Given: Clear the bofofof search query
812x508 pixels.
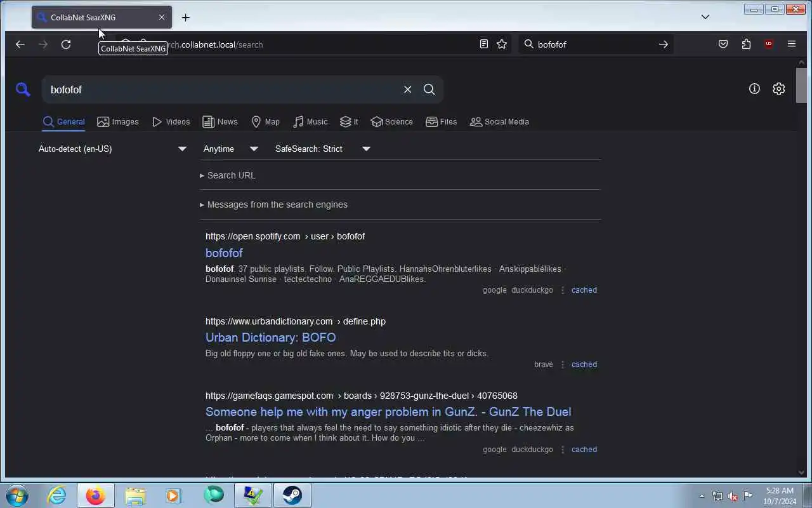Looking at the screenshot, I should tap(408, 90).
